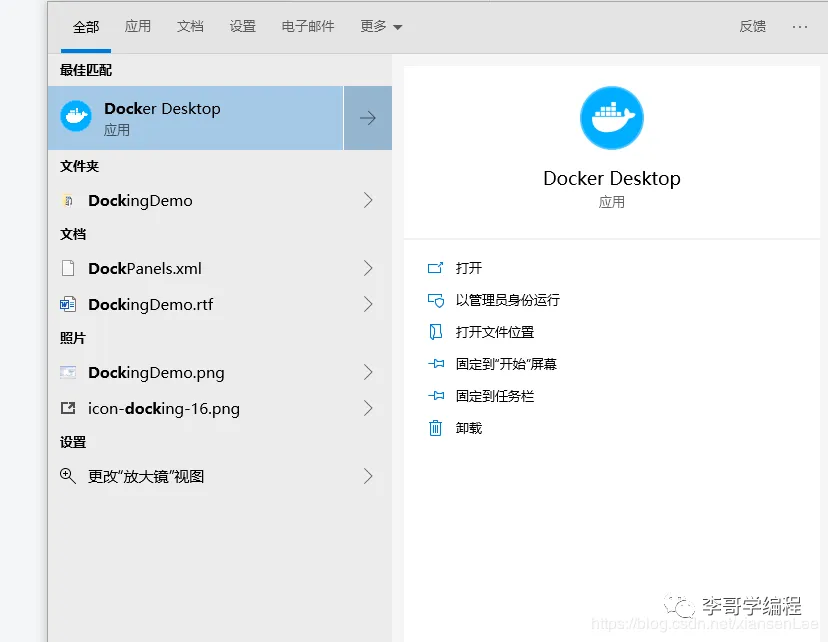Click 固定到"开始"屏幕 action
The height and width of the screenshot is (642, 828).
coord(506,364)
